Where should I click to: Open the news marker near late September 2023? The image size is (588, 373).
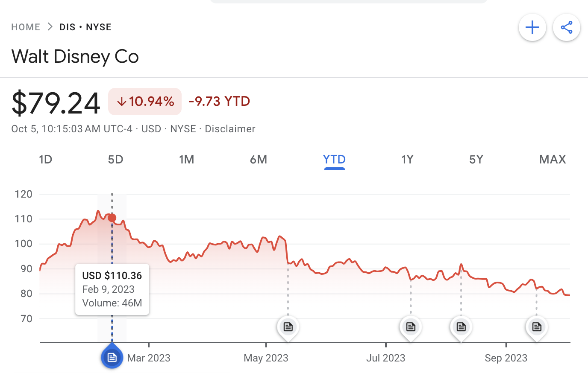click(x=537, y=327)
